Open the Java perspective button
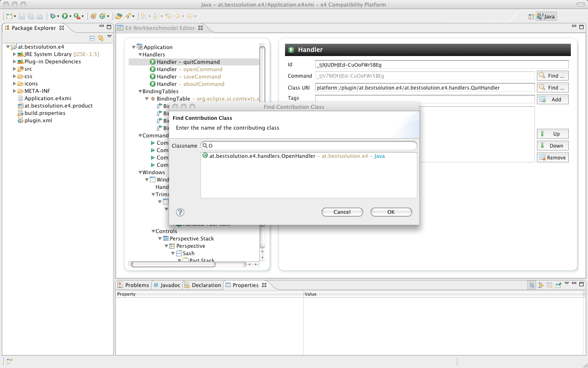Screen dimensions: 588x368 point(546,16)
